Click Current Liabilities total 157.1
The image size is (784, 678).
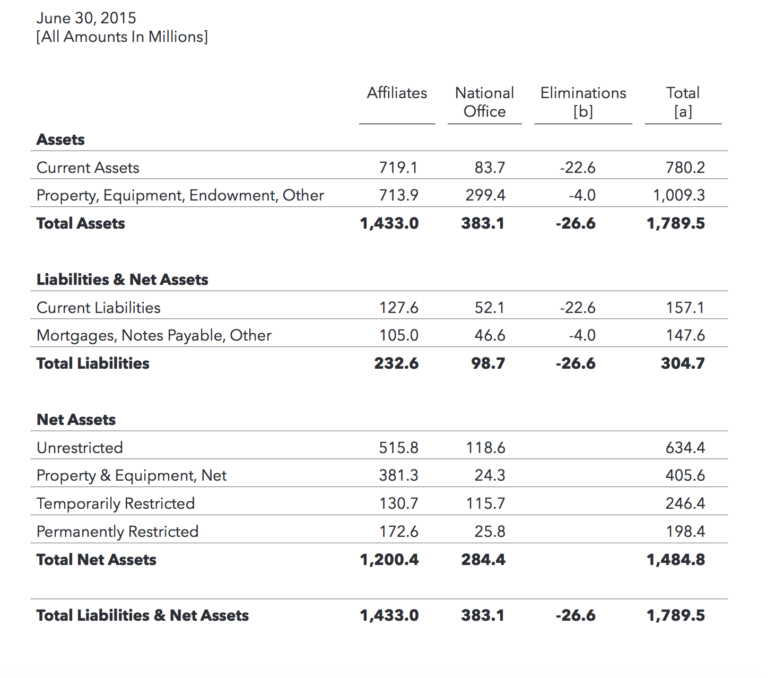click(685, 308)
